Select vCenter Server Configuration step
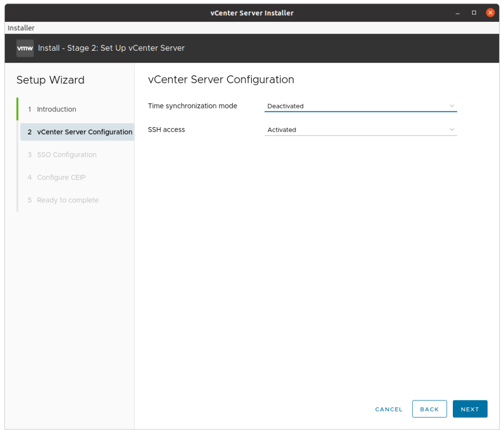The image size is (504, 434). 77,132
